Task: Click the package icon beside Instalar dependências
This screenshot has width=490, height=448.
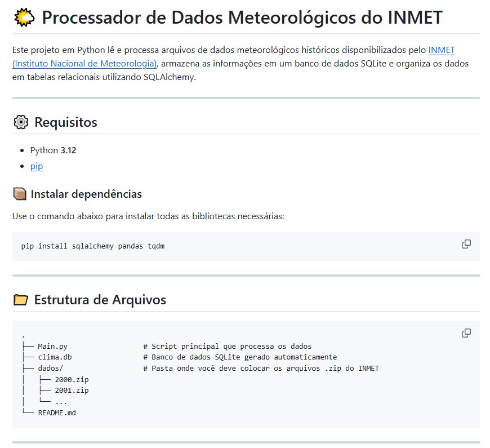Action: click(19, 194)
